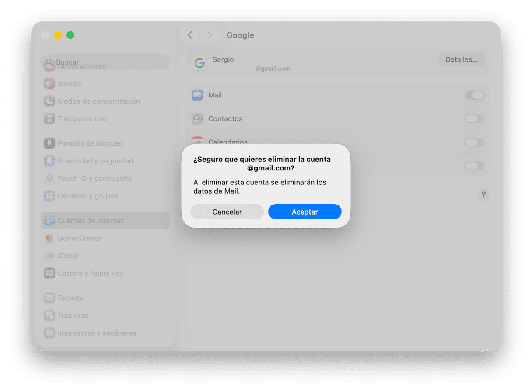
Task: Open Cartera y Apple Pay settings
Action: [49, 273]
